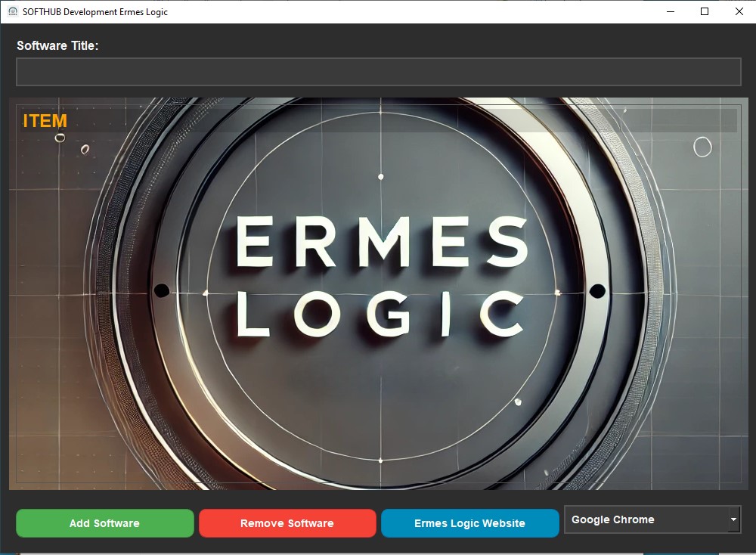Click the small circle outline in image's upper right
Screen dimensions: 756x555
(702, 147)
